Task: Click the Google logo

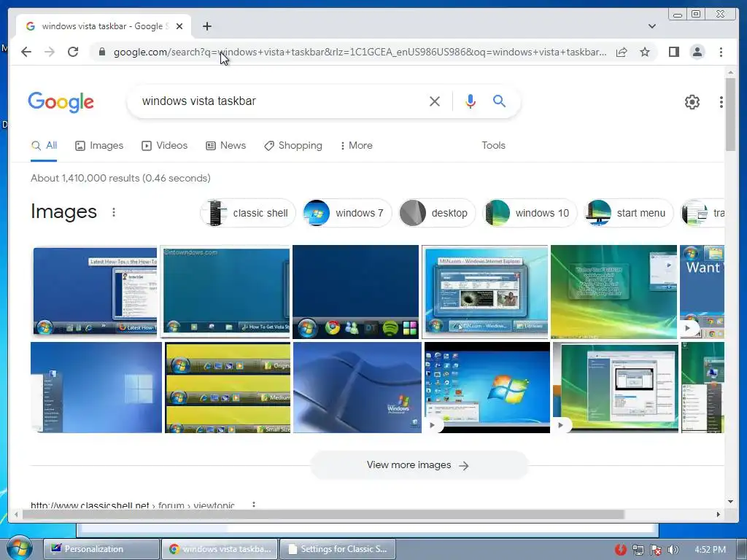Action: pyautogui.click(x=61, y=102)
